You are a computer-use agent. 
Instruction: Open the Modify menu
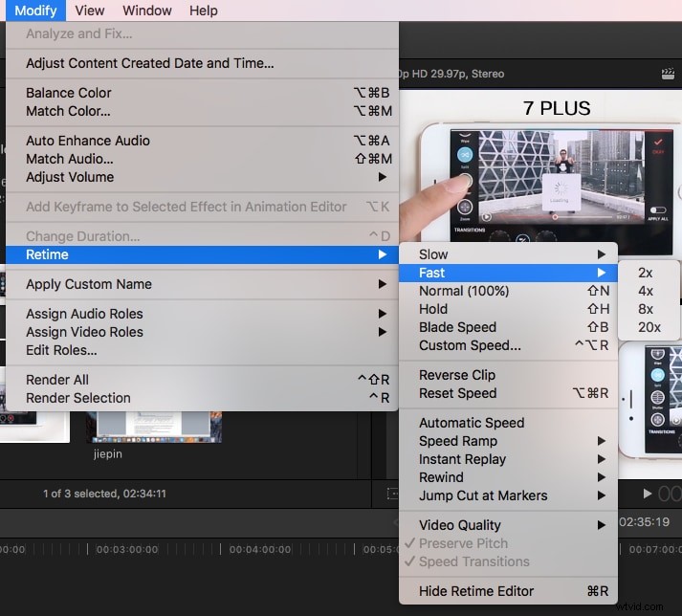[35, 11]
